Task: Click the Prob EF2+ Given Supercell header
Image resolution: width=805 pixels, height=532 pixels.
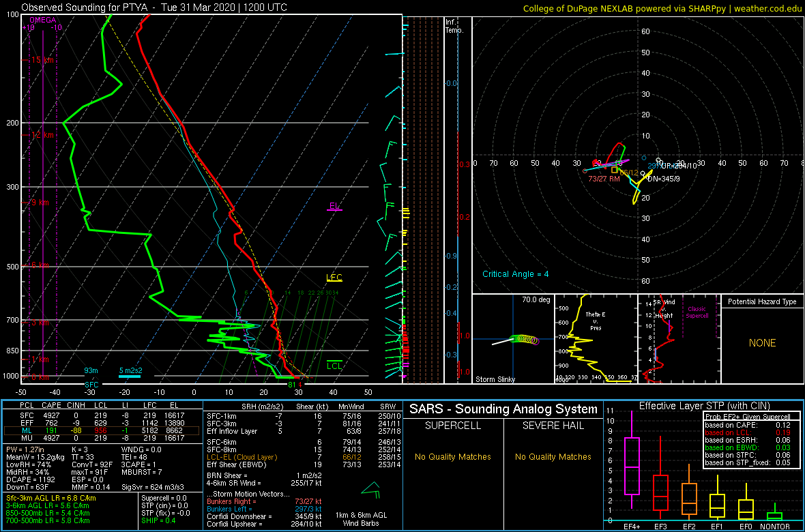Action: click(x=749, y=417)
